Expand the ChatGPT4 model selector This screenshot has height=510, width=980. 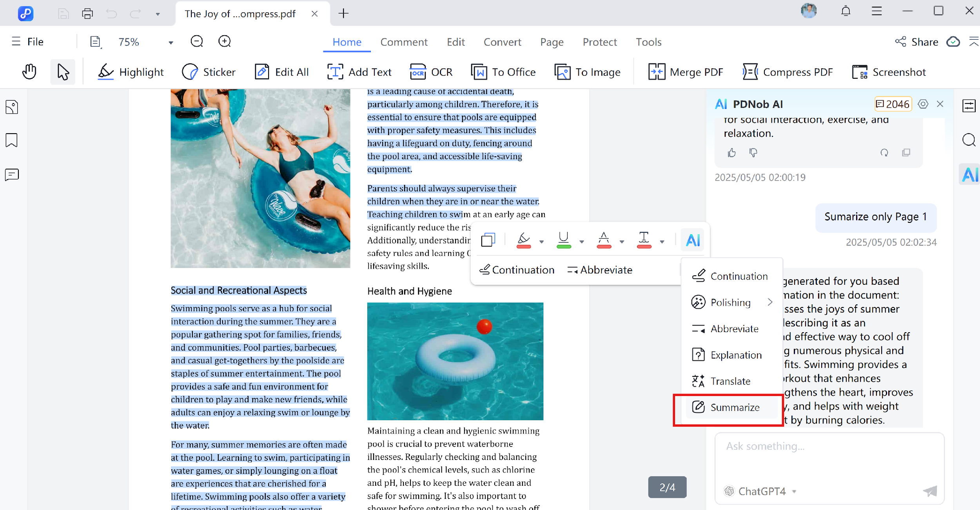point(794,491)
